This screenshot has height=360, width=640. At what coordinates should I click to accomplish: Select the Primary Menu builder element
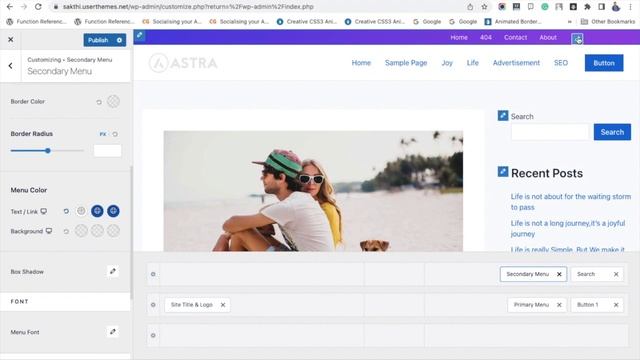point(531,305)
